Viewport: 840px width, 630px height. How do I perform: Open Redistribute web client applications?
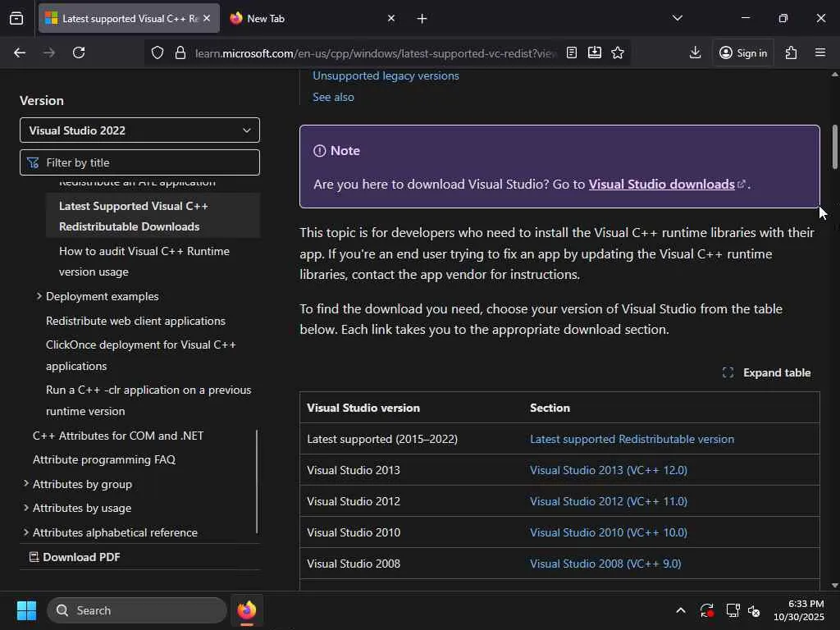pos(135,321)
